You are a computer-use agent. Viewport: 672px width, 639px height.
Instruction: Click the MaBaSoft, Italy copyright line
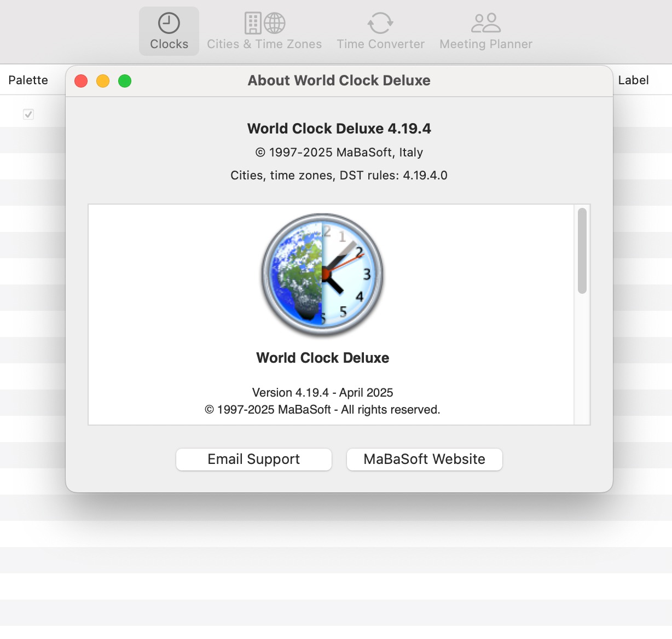tap(339, 152)
